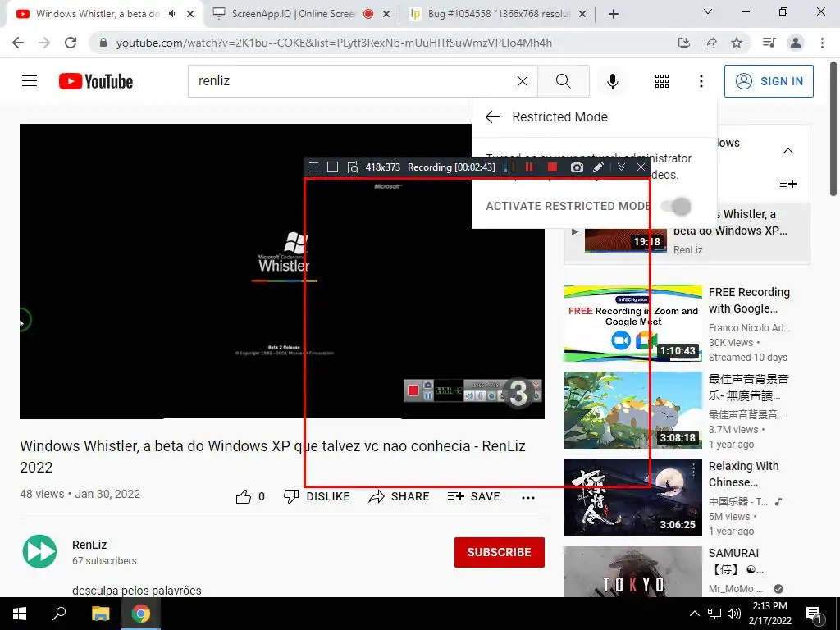This screenshot has width=840, height=630.
Task: Click the SIGN IN button
Action: click(769, 81)
